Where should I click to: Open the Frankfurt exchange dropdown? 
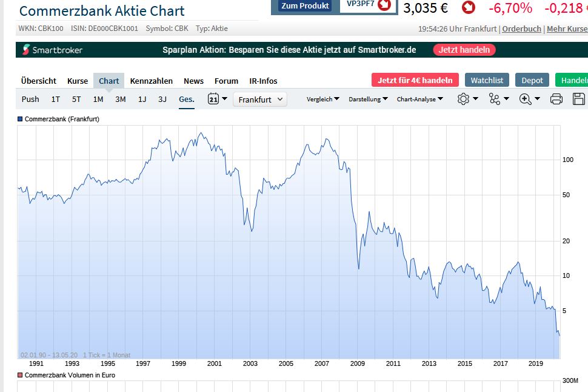[x=259, y=99]
